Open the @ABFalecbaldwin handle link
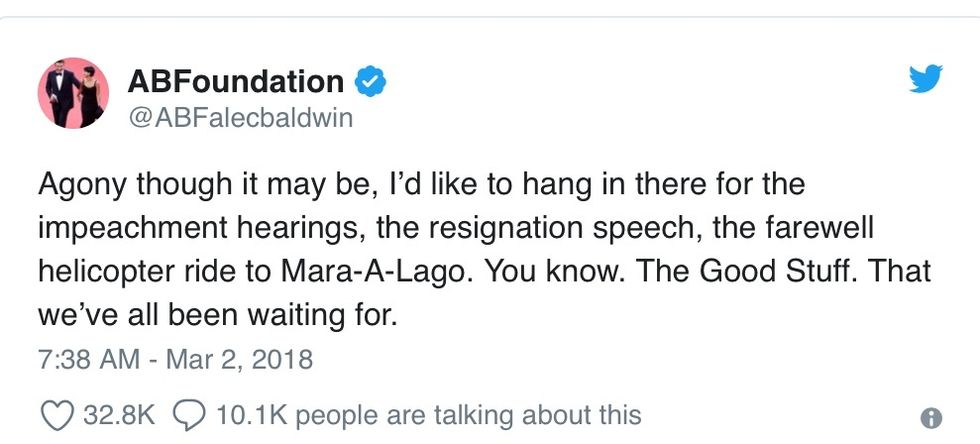This screenshot has width=980, height=444. [239, 118]
